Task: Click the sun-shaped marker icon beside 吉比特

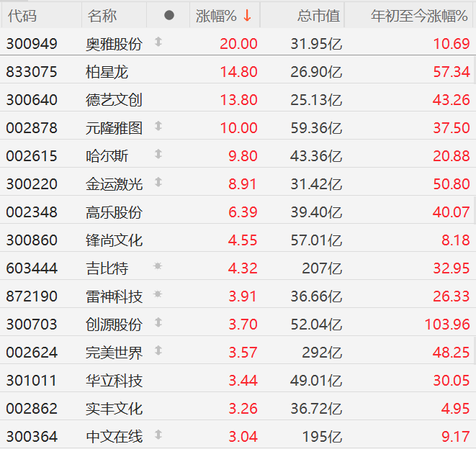Action: [158, 266]
